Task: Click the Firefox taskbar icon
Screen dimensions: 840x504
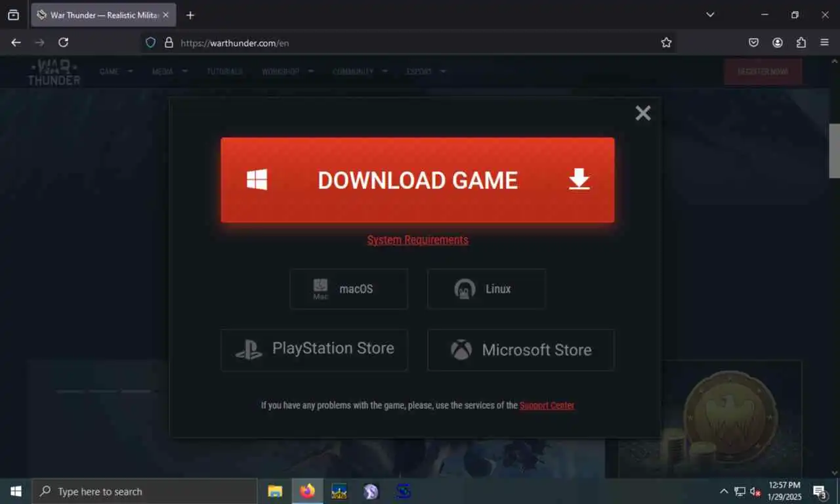Action: 307,491
